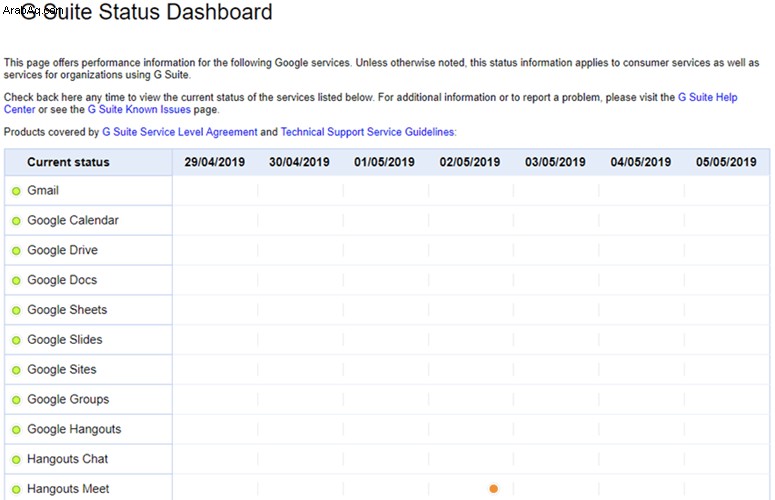Screen dimensions: 775x500
Task: Open Technical Support Service Guidelines link
Action: click(x=367, y=132)
